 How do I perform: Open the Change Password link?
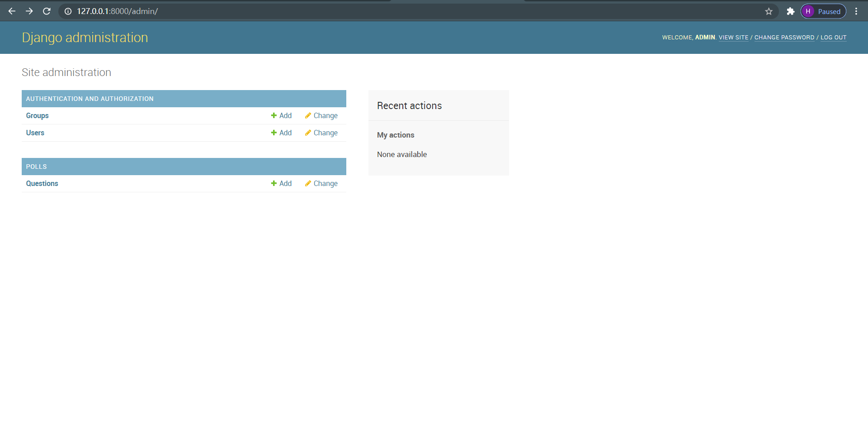click(x=784, y=38)
